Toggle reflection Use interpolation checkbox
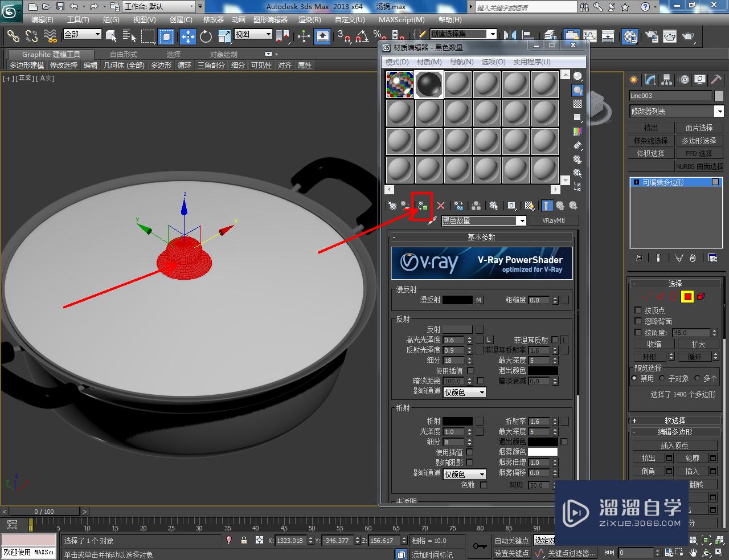The height and width of the screenshot is (560, 729). coord(470,370)
